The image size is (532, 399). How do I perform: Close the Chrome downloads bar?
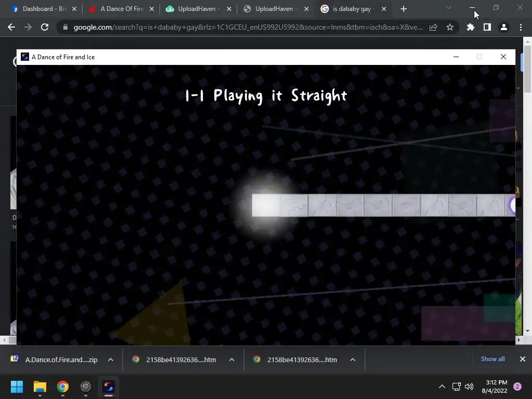[x=523, y=359]
